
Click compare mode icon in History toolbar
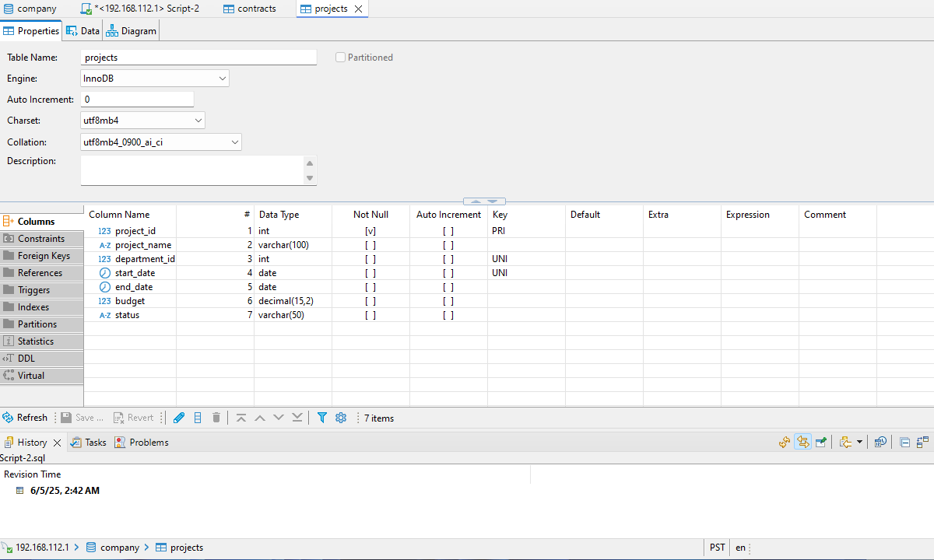[x=922, y=442]
